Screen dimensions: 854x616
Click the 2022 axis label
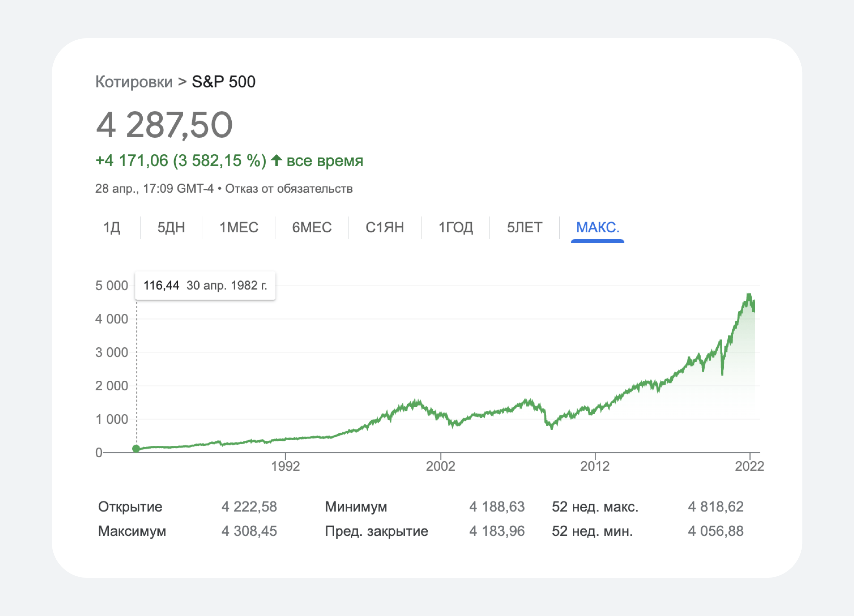pyautogui.click(x=750, y=466)
